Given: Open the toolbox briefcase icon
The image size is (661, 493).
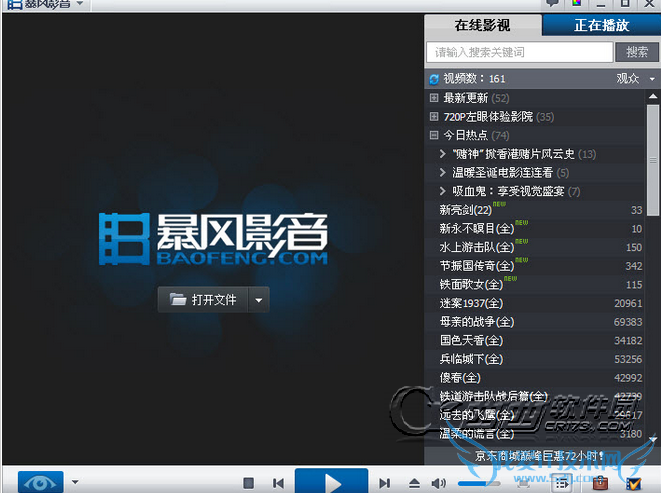Looking at the screenshot, I should click(x=600, y=483).
